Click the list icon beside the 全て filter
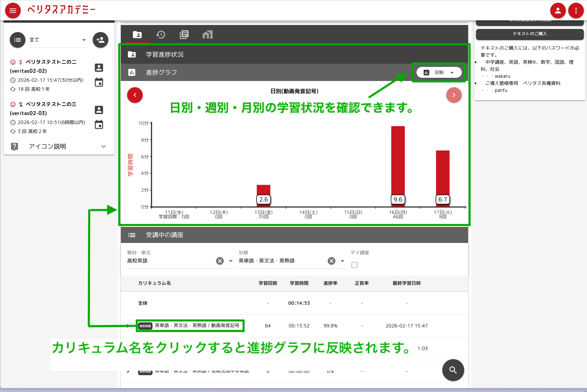The height and width of the screenshot is (392, 587). click(17, 40)
